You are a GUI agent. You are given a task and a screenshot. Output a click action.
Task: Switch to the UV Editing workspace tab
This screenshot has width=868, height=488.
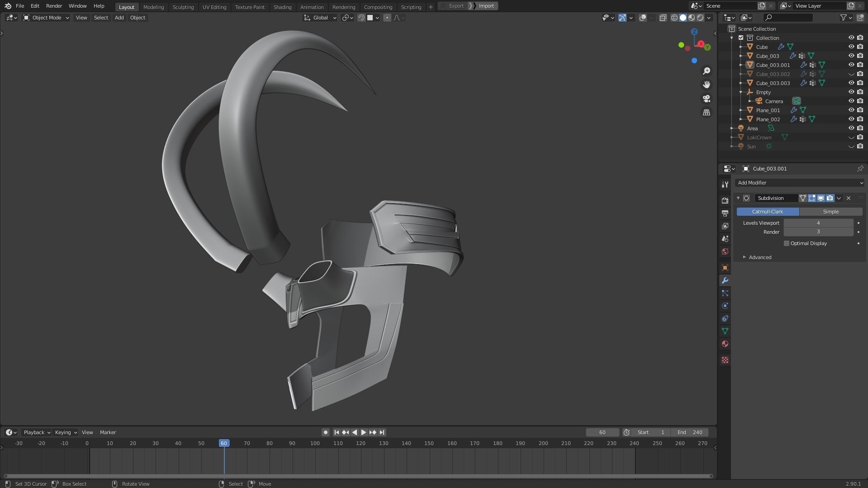(x=214, y=7)
